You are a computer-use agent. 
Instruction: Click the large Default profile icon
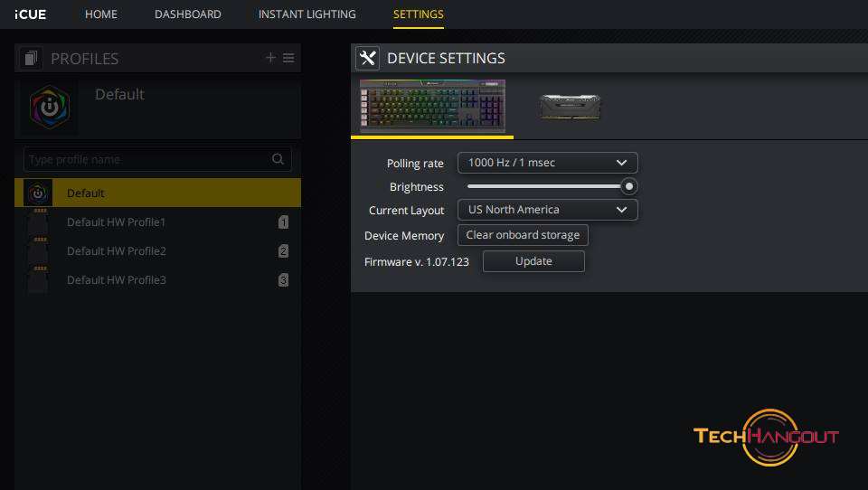[49, 107]
